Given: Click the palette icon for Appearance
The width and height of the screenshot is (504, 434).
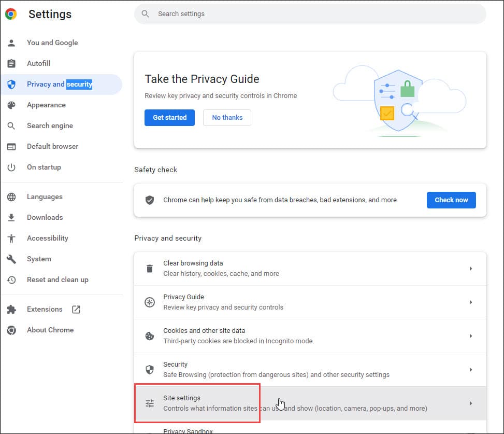Looking at the screenshot, I should coord(11,105).
